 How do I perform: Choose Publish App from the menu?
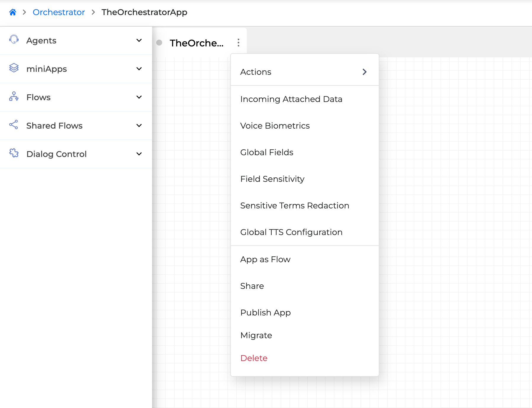265,313
